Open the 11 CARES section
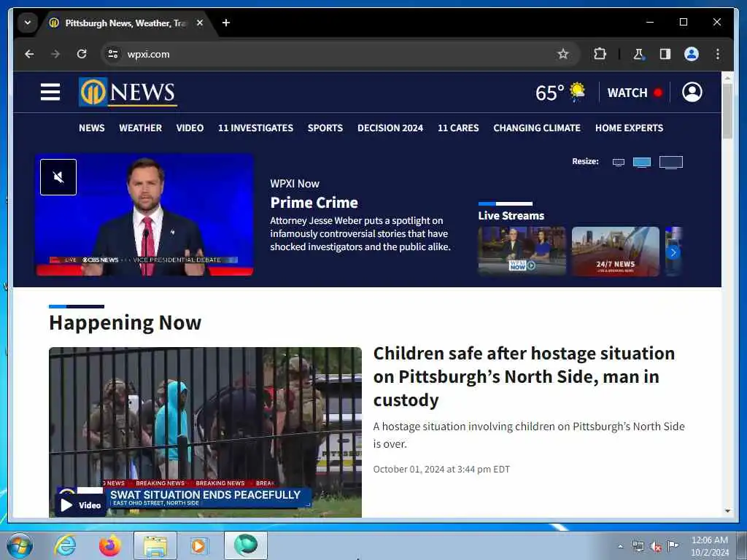This screenshot has height=560, width=747. tap(458, 128)
